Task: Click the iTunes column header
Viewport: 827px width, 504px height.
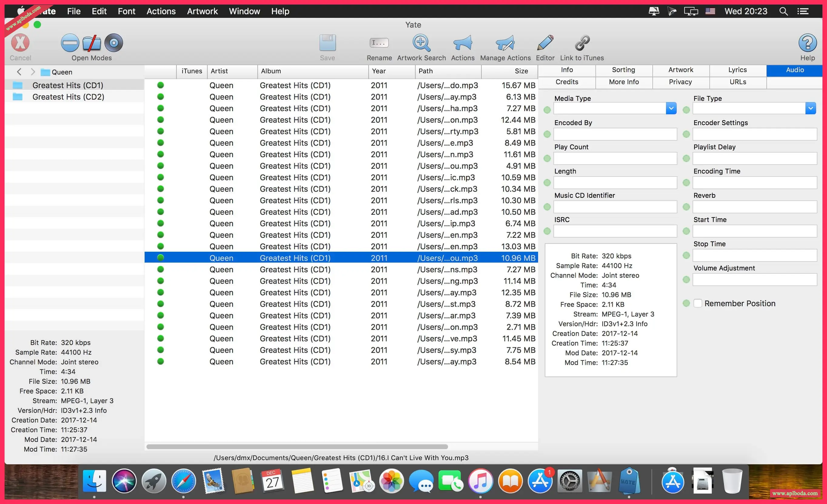Action: pyautogui.click(x=192, y=71)
